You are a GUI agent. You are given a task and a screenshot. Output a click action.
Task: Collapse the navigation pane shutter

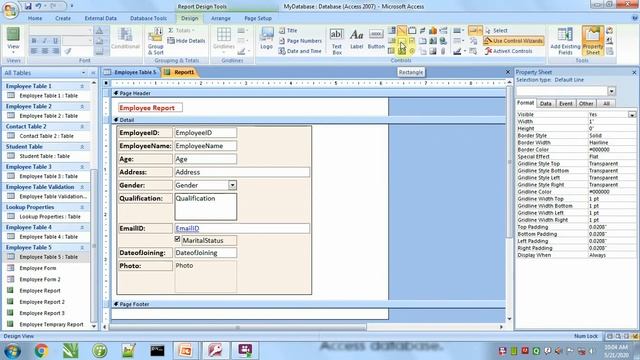pyautogui.click(x=93, y=73)
